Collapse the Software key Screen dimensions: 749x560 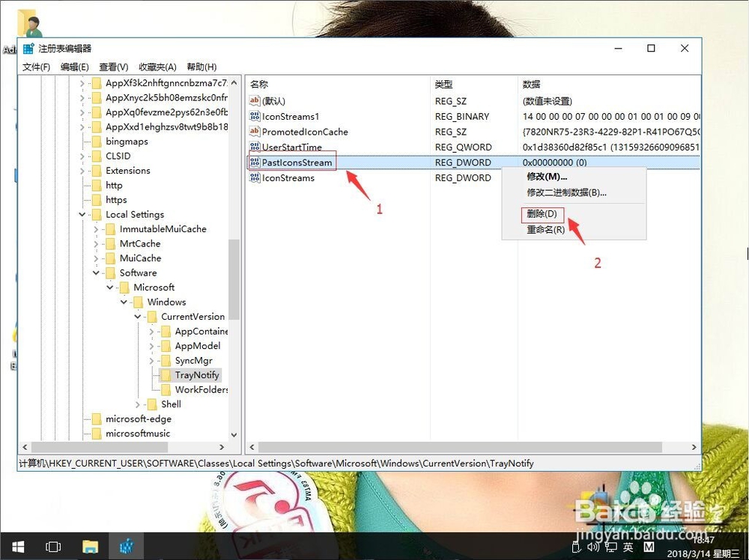96,273
